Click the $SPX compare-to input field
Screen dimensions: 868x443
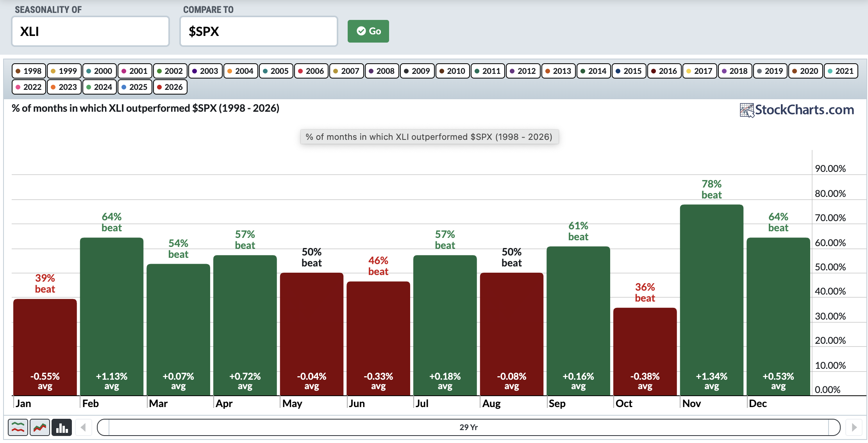pos(259,31)
